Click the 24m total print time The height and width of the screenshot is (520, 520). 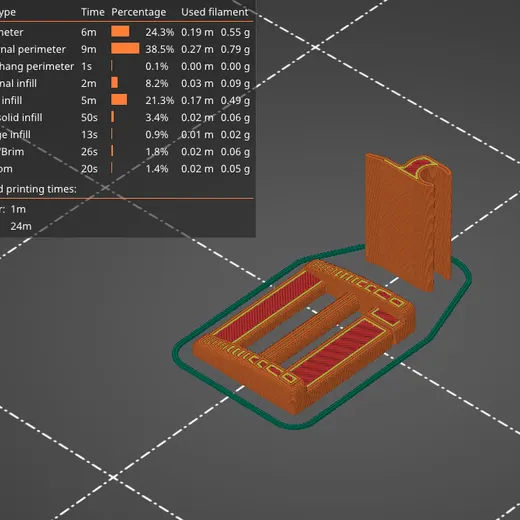21,226
